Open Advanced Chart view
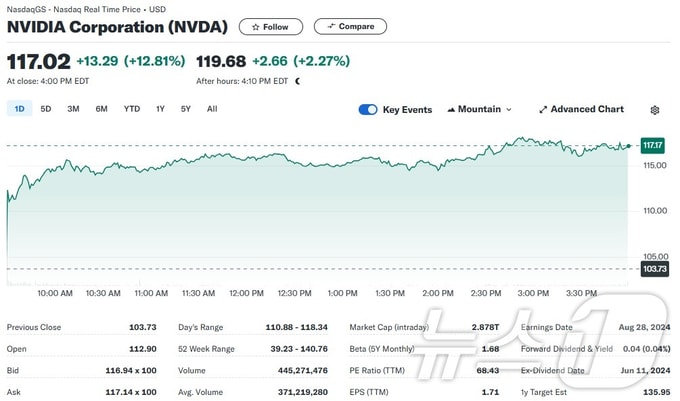Screen dimensions: 680x401 581,109
